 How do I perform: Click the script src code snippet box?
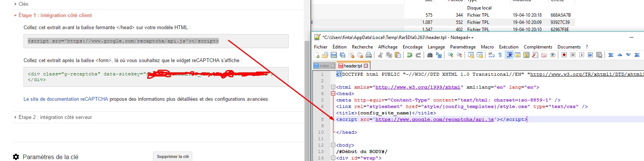(156, 41)
